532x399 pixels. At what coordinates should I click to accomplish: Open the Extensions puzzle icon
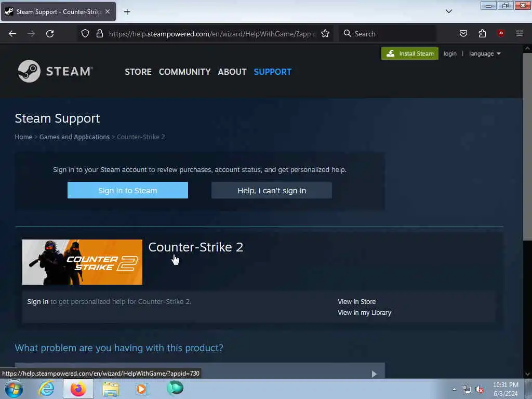(x=482, y=33)
